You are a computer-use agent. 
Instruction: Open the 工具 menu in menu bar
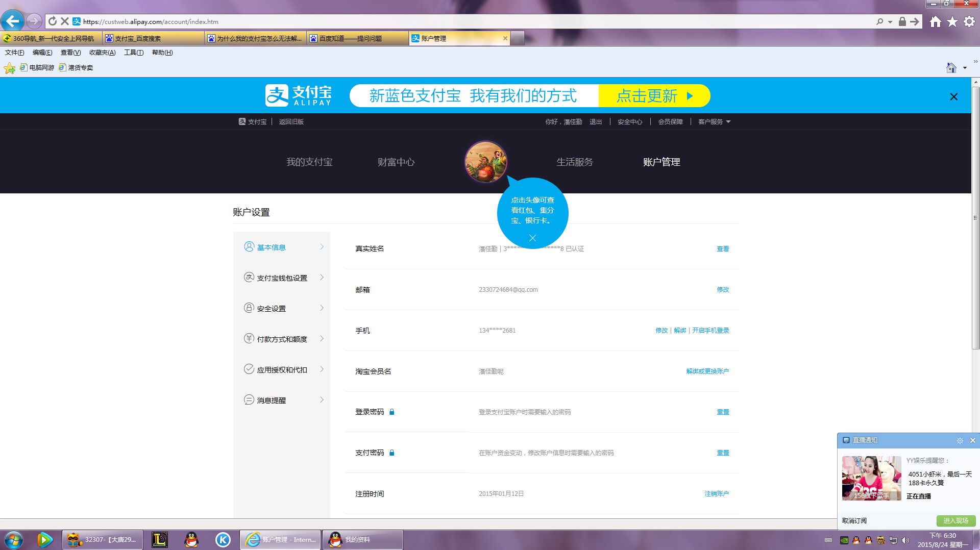click(x=134, y=53)
